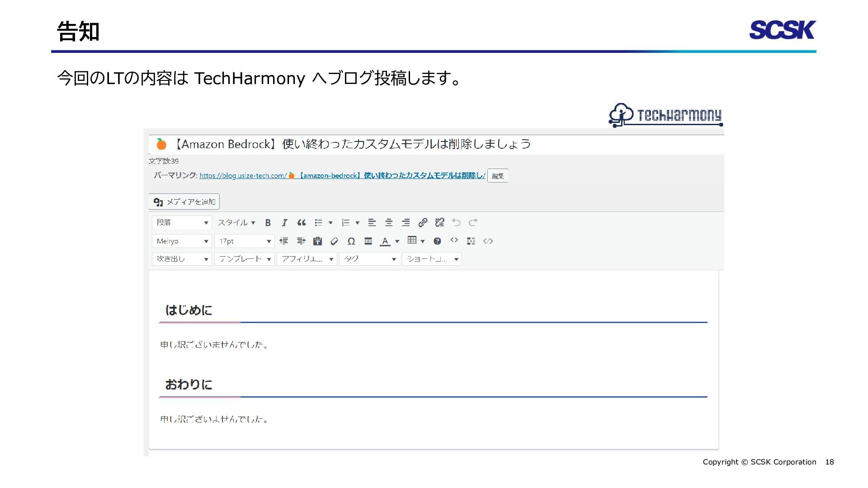This screenshot has width=868, height=488.
Task: Open the テンプレート template dropdown
Action: pyautogui.click(x=245, y=259)
